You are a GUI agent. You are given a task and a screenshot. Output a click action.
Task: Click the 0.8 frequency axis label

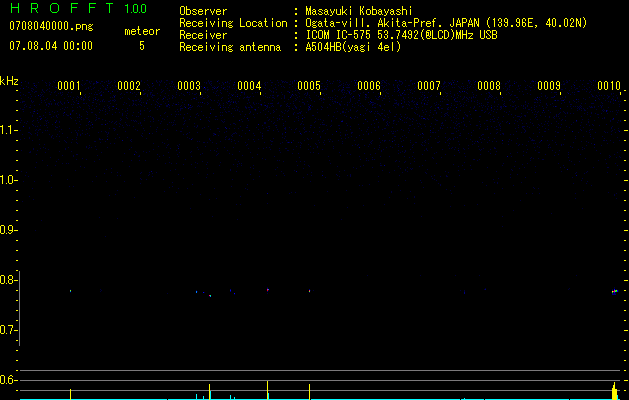pos(8,280)
